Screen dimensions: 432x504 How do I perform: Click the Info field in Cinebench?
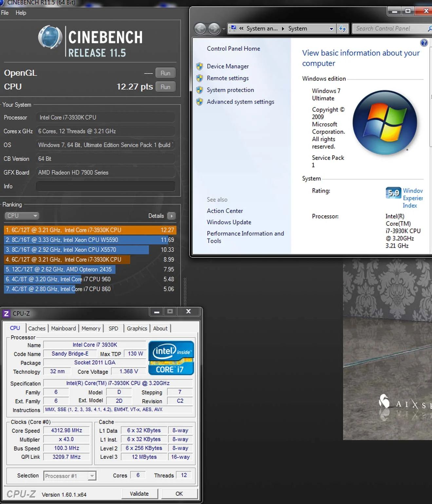tap(105, 186)
